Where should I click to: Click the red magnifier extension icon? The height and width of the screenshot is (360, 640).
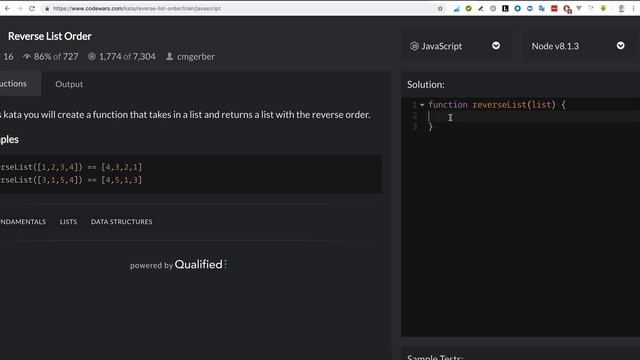(567, 9)
